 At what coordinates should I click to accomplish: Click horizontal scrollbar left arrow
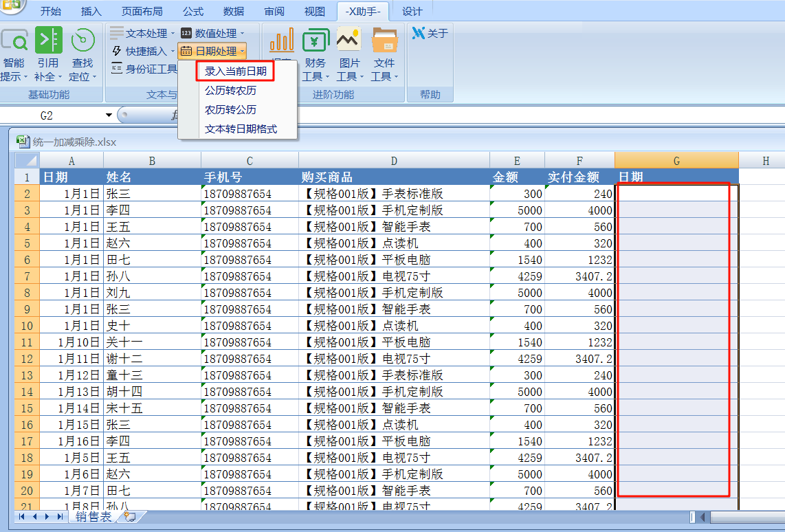click(703, 517)
